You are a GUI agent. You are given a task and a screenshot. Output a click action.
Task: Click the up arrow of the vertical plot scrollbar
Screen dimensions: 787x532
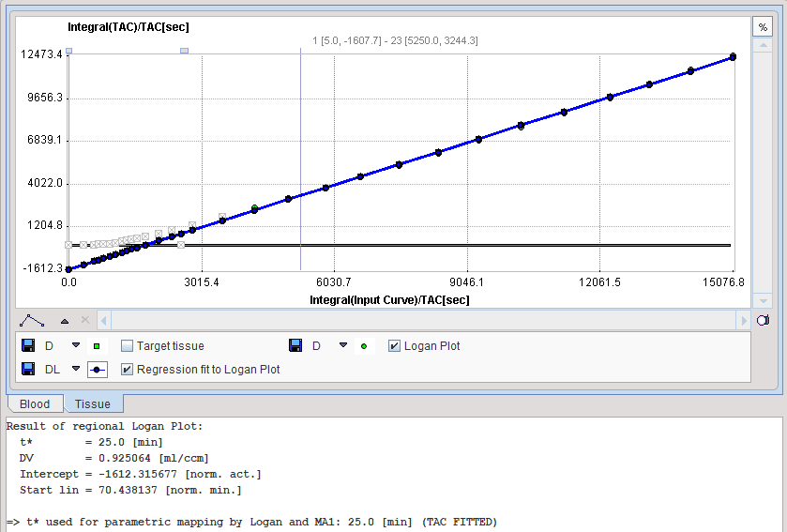click(x=763, y=45)
